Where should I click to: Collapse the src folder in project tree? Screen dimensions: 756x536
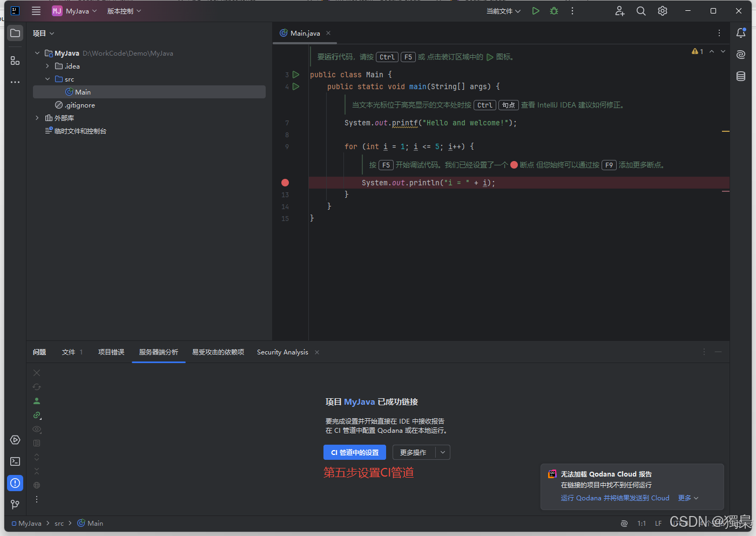coord(47,78)
